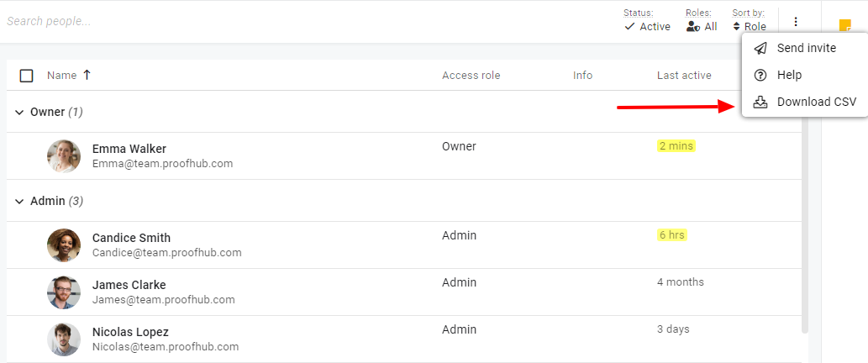Choose Download CSV from the menu
This screenshot has height=363, width=868.
click(x=805, y=102)
